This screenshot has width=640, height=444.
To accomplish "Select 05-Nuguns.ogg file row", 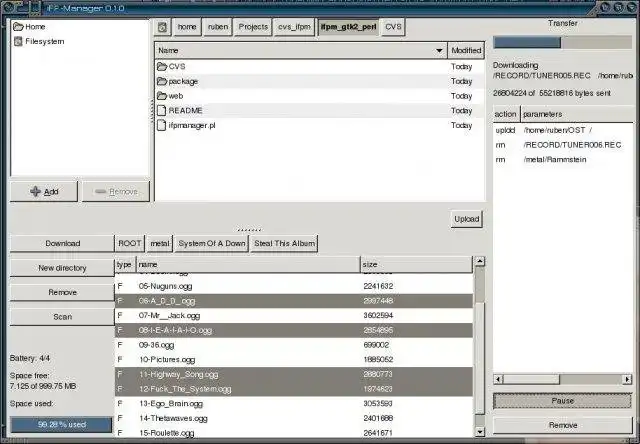I will click(x=294, y=286).
